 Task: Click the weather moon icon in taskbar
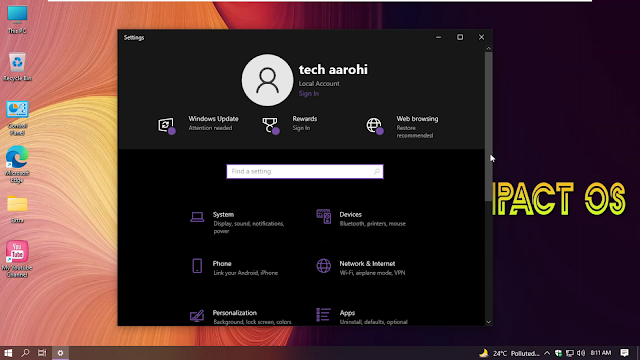pos(484,353)
